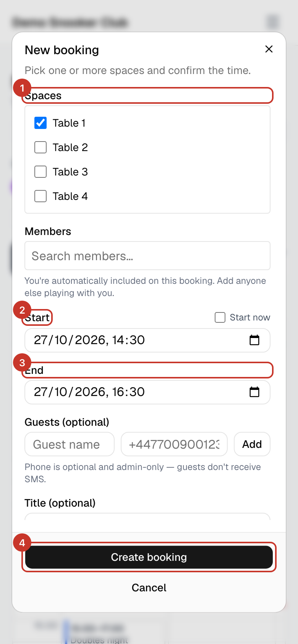
Task: Click the Guest name field
Action: click(x=70, y=444)
